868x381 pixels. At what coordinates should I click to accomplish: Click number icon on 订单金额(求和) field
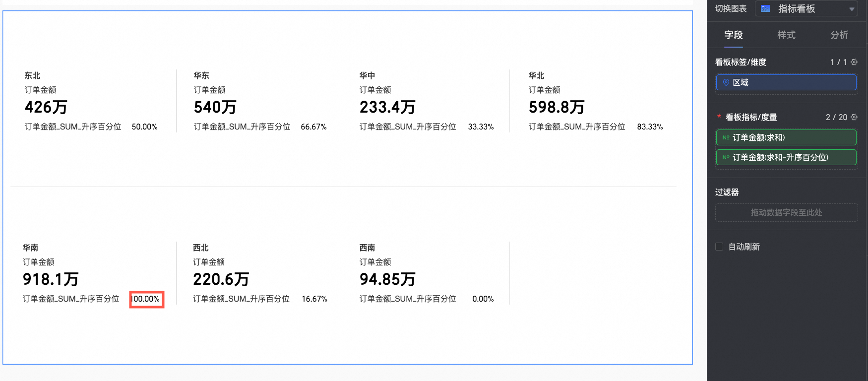(x=726, y=137)
